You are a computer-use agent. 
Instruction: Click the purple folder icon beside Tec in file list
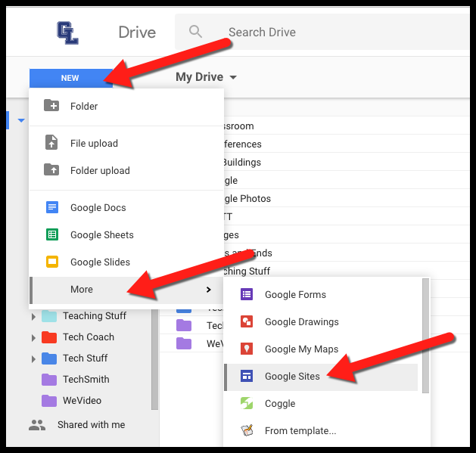(184, 325)
